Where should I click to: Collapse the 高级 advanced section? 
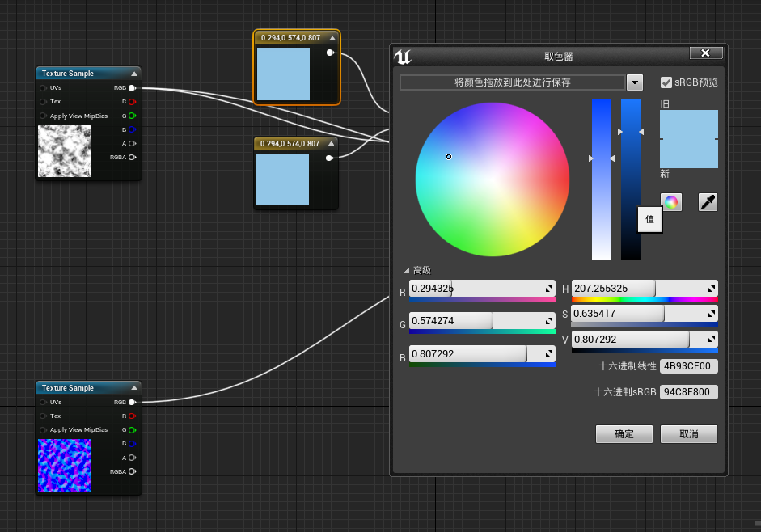pyautogui.click(x=407, y=270)
